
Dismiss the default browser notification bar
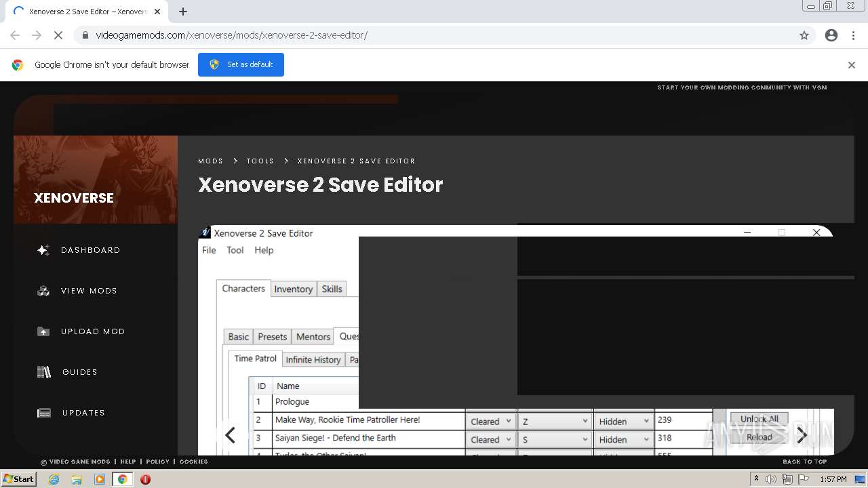[x=852, y=65]
